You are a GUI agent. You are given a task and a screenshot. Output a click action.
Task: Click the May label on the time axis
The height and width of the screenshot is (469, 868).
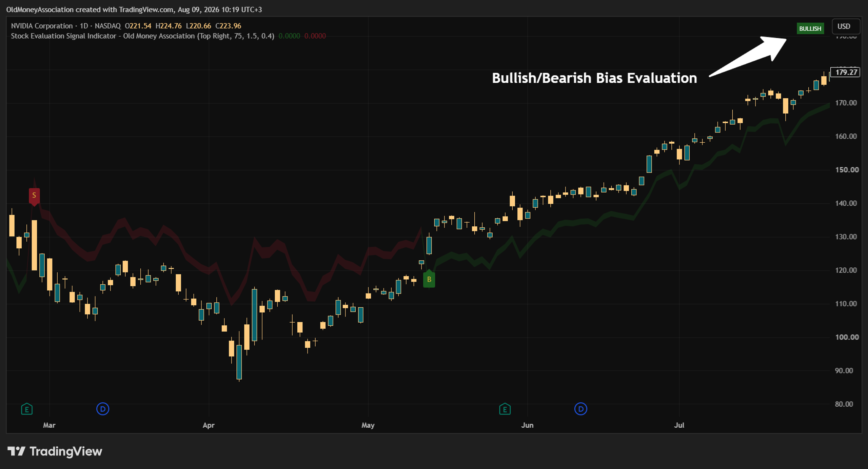pyautogui.click(x=368, y=425)
